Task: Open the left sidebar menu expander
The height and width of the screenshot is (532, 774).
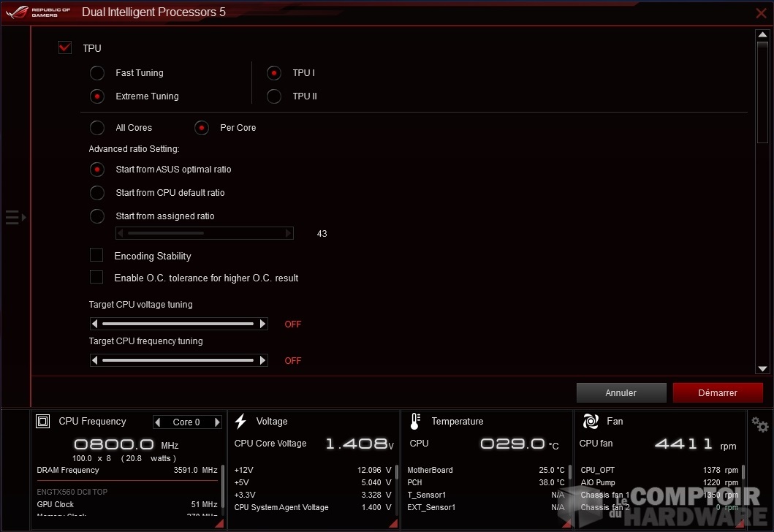Action: coord(15,217)
